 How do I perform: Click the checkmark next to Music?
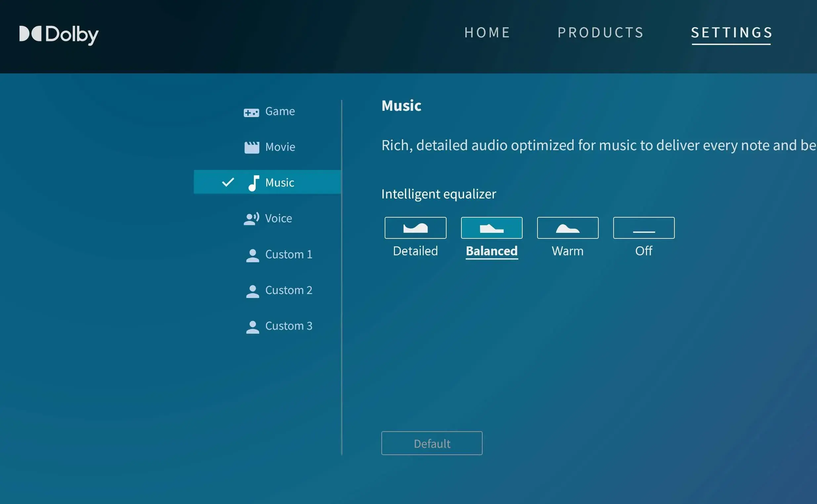228,182
